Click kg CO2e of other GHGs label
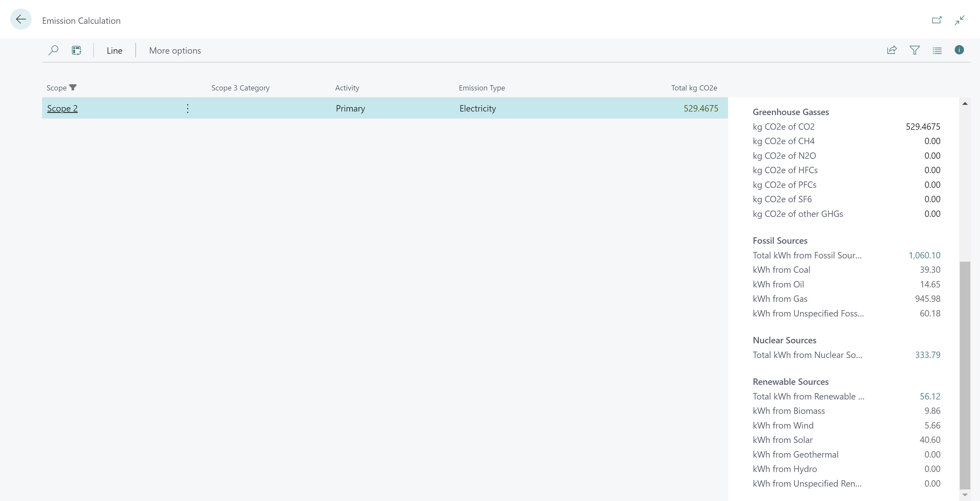This screenshot has height=501, width=980. (x=798, y=214)
